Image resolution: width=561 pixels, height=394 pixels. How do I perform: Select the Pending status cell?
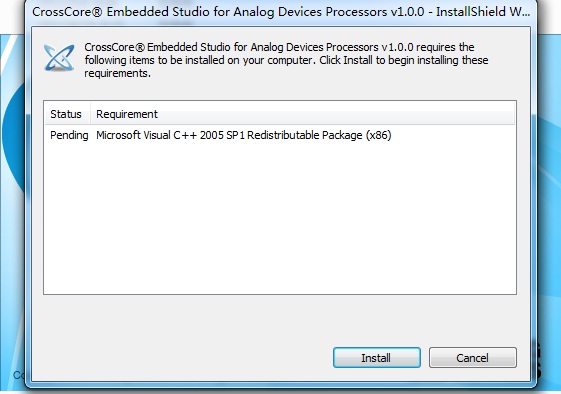tap(69, 135)
